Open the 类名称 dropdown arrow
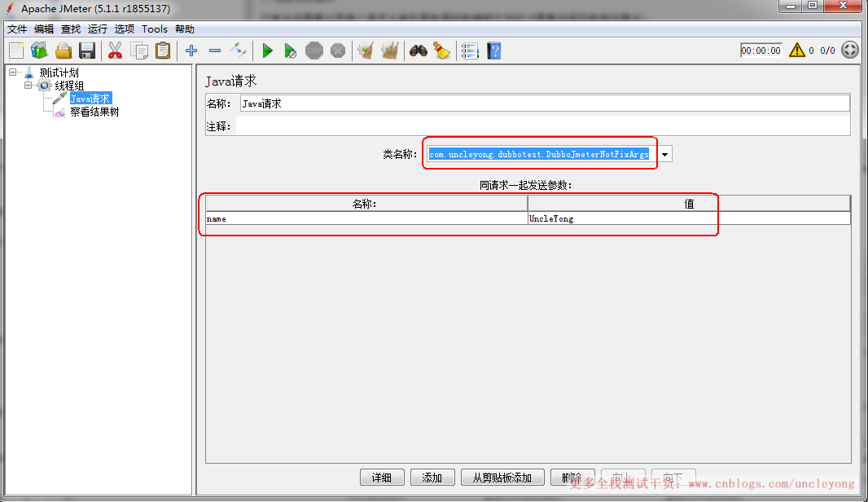Viewport: 868px width, 502px height. [664, 154]
